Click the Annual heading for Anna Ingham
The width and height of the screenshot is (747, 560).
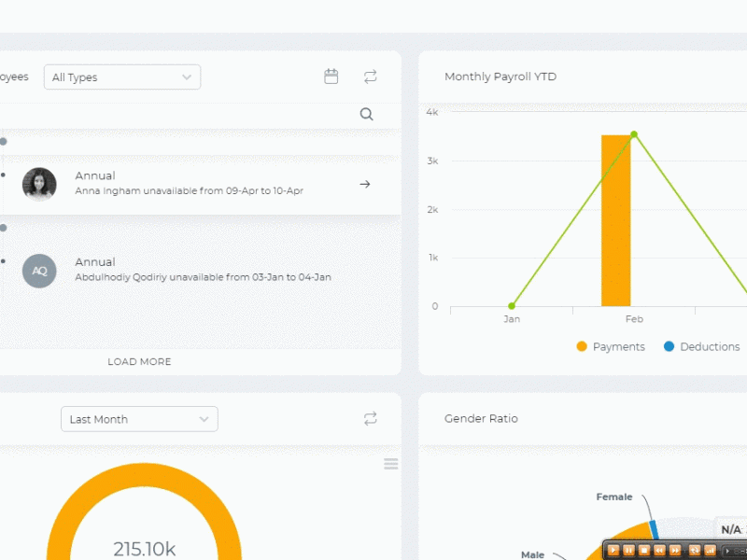click(x=95, y=175)
